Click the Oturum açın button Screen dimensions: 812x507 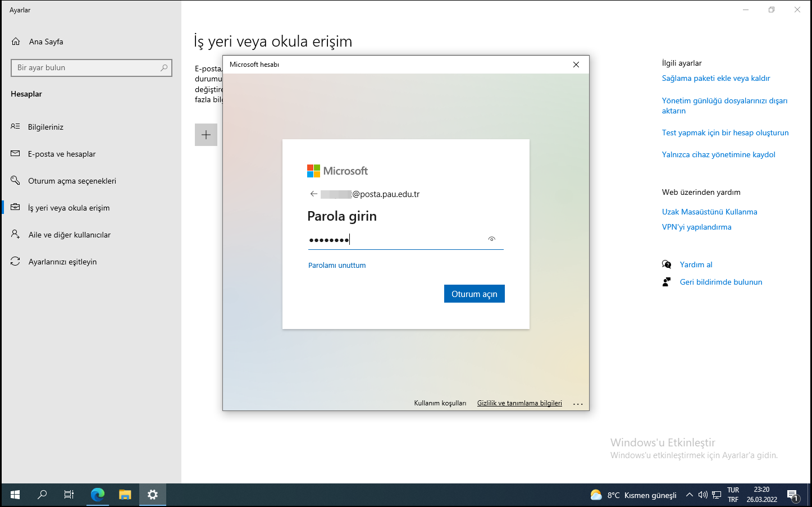(x=475, y=294)
